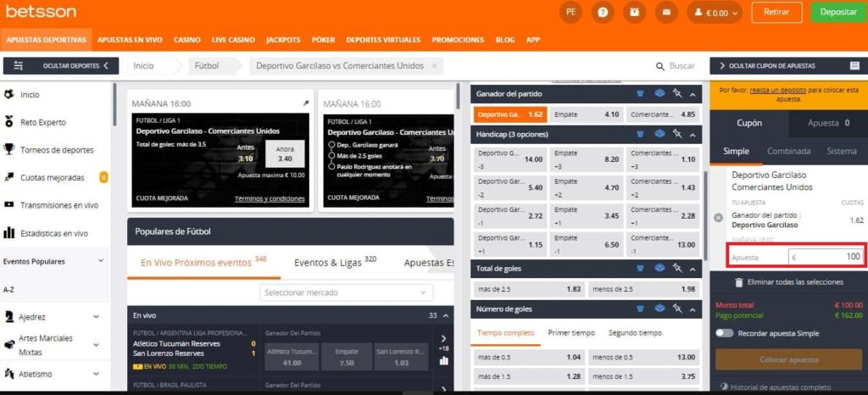Image resolution: width=868 pixels, height=395 pixels.
Task: Click cube icon on Hándicap header
Action: tap(659, 134)
